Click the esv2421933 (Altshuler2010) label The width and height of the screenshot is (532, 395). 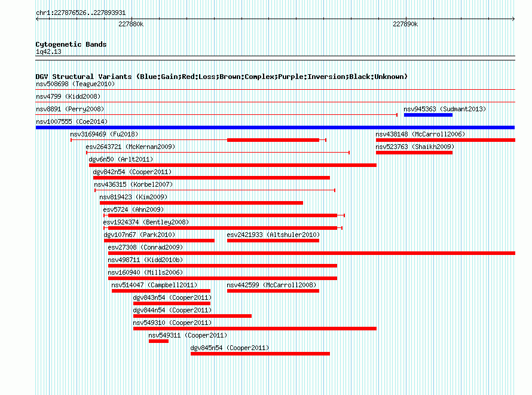point(273,235)
